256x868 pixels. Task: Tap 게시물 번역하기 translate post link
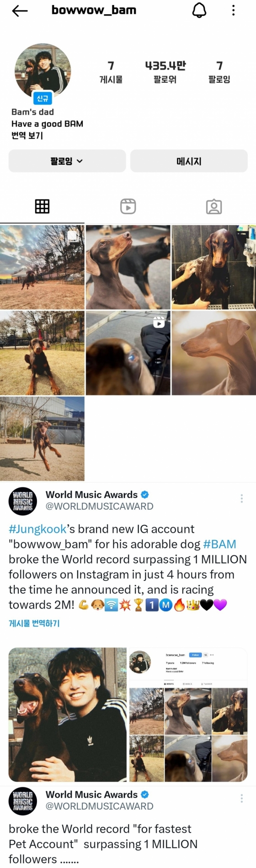[x=34, y=623]
